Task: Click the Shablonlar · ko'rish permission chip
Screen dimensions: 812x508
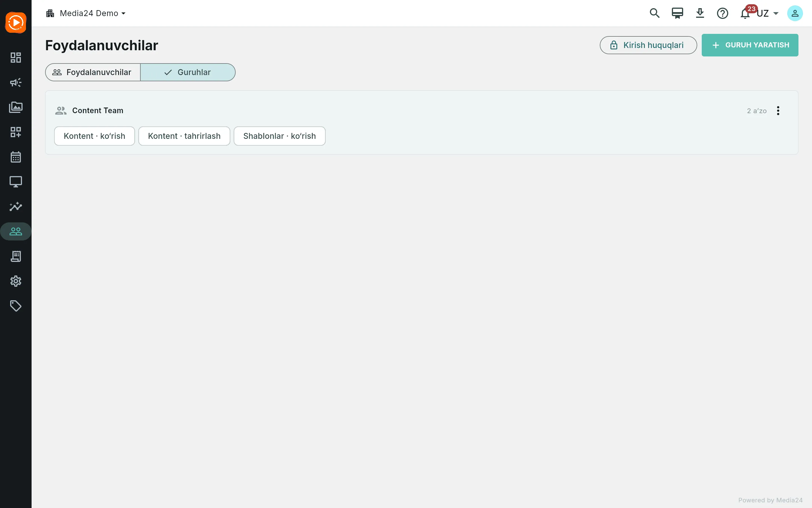Action: click(279, 136)
